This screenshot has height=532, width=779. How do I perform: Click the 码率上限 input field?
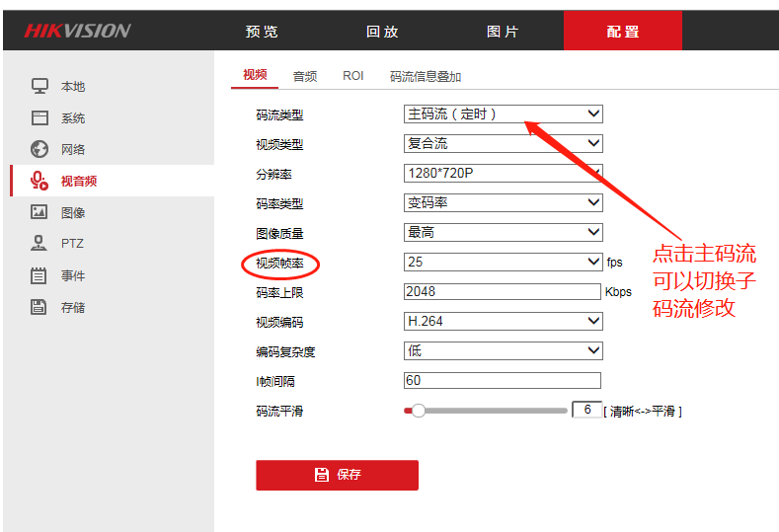click(503, 292)
